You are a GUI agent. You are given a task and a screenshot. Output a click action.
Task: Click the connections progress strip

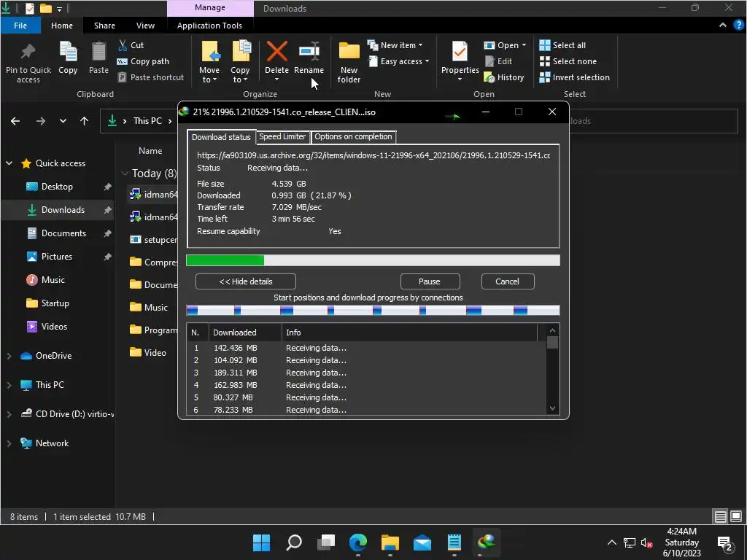[x=373, y=311]
